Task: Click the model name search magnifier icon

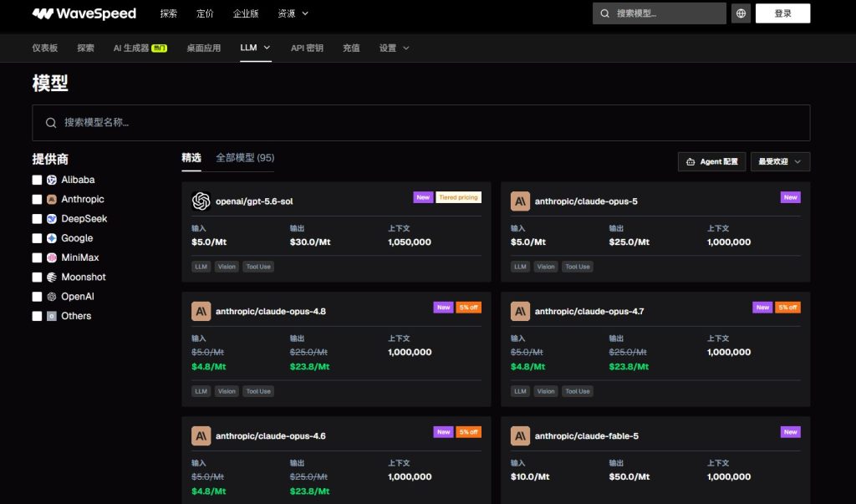Action: point(51,123)
